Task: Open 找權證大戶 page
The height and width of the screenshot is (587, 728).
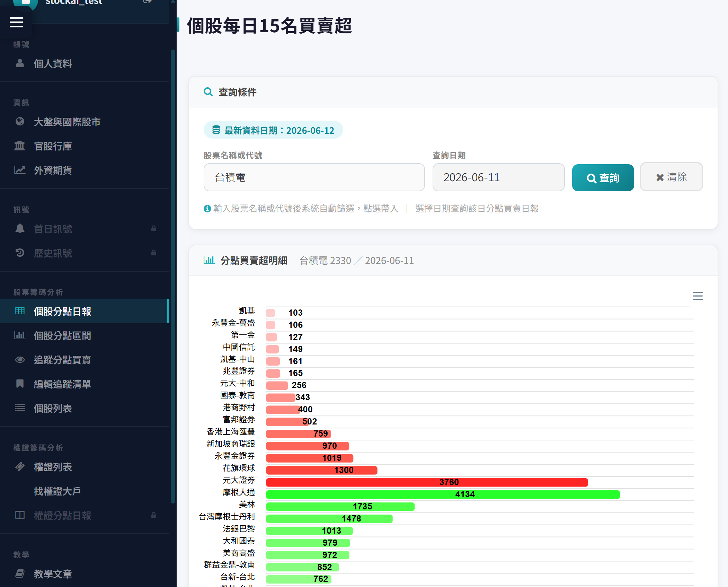Action: 57,491
